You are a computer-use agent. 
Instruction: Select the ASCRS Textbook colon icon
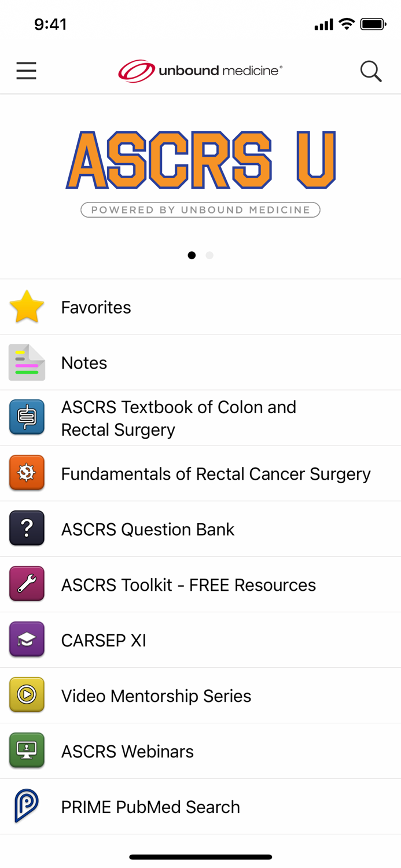pos(25,417)
